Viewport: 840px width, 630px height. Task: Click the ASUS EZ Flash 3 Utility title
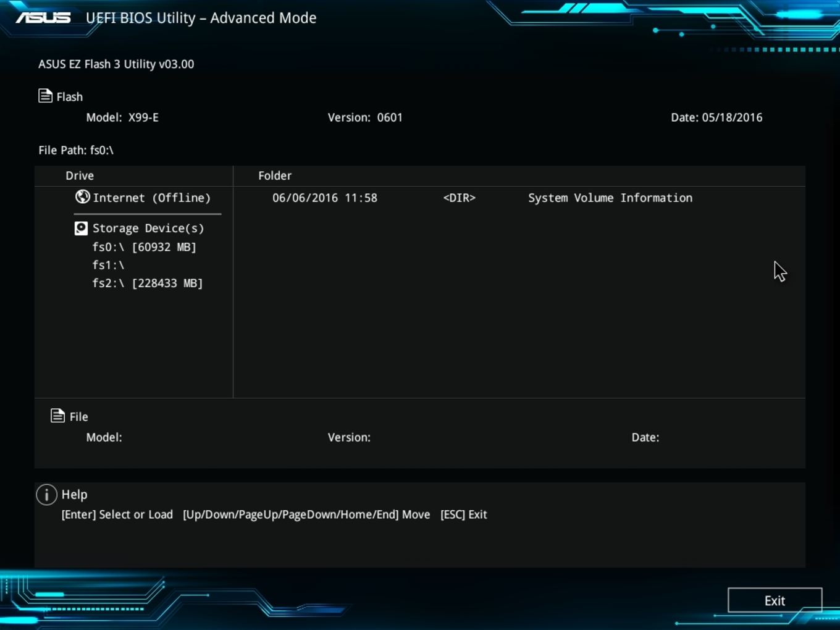click(116, 64)
